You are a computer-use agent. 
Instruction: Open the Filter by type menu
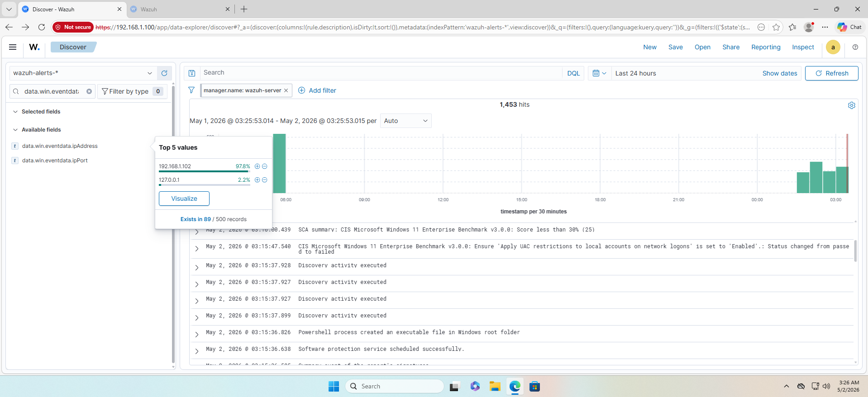[x=132, y=91]
